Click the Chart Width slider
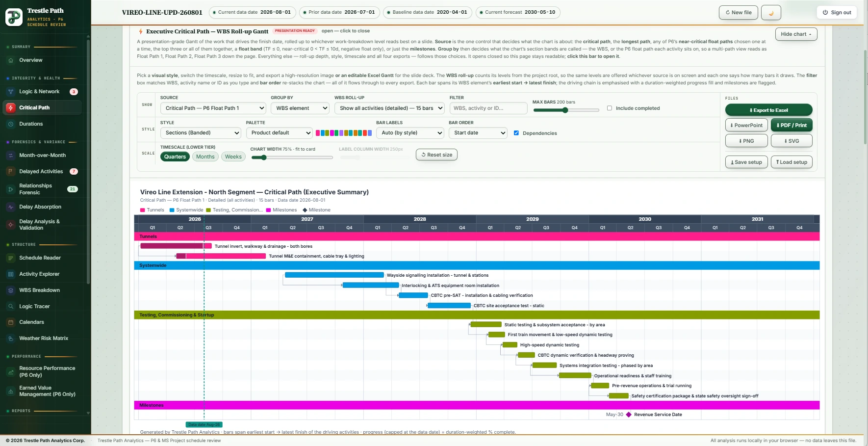Viewport: 868px width, 446px height. click(292, 157)
